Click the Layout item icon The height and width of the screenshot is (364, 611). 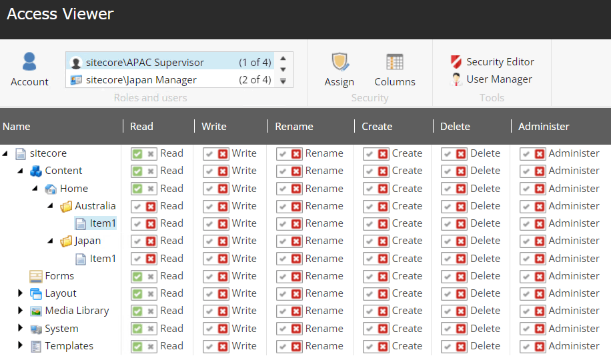pyautogui.click(x=36, y=293)
